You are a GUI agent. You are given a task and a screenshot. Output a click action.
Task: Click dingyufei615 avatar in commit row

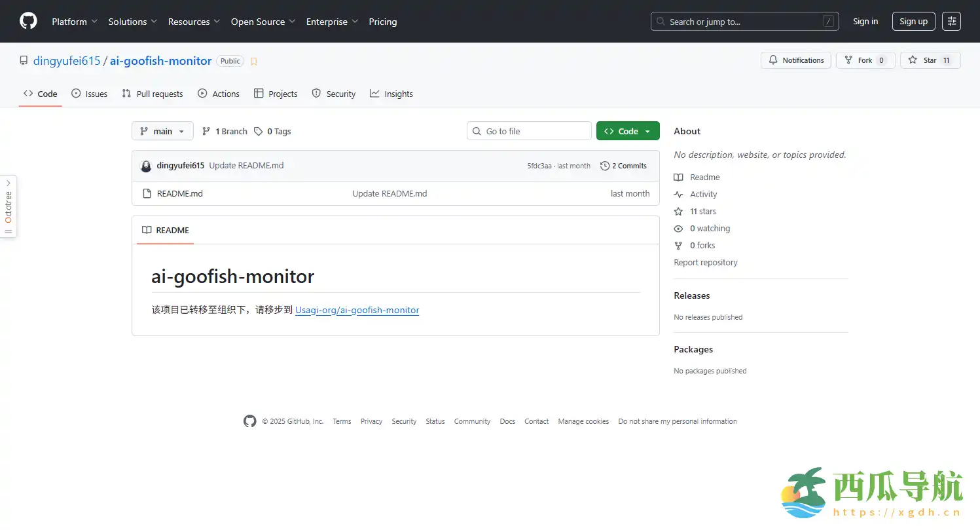(146, 166)
